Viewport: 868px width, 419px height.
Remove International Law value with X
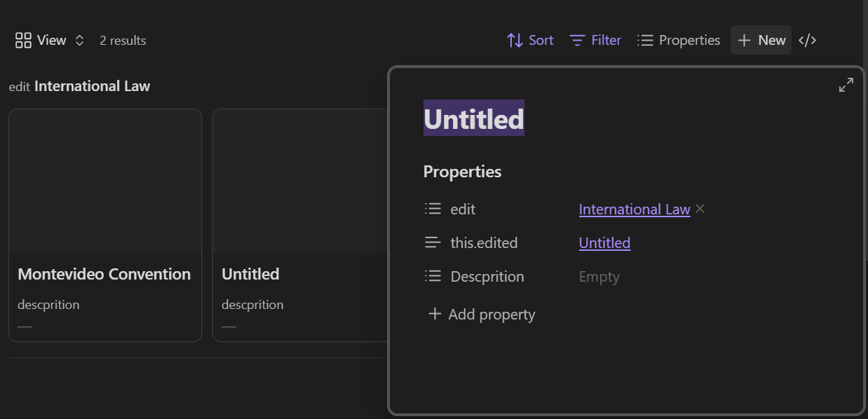pos(700,209)
